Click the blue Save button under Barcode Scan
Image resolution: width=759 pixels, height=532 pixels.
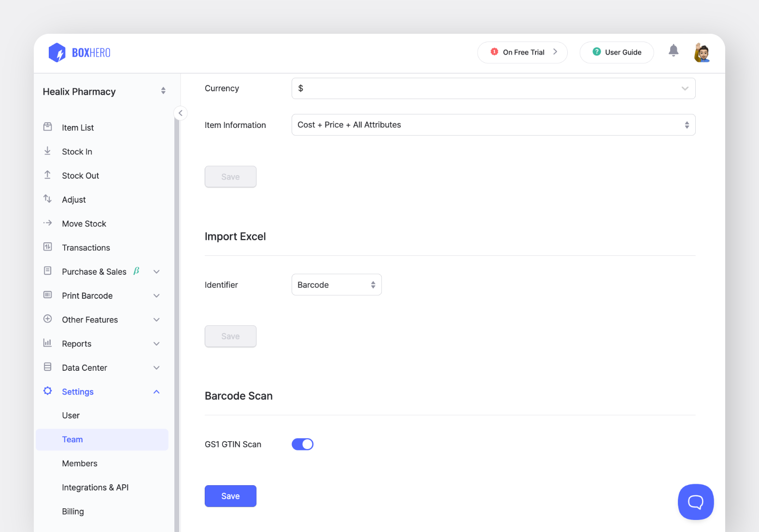pyautogui.click(x=230, y=496)
